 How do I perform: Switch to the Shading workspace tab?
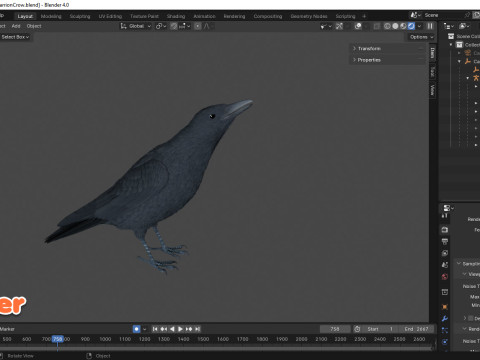coord(176,16)
